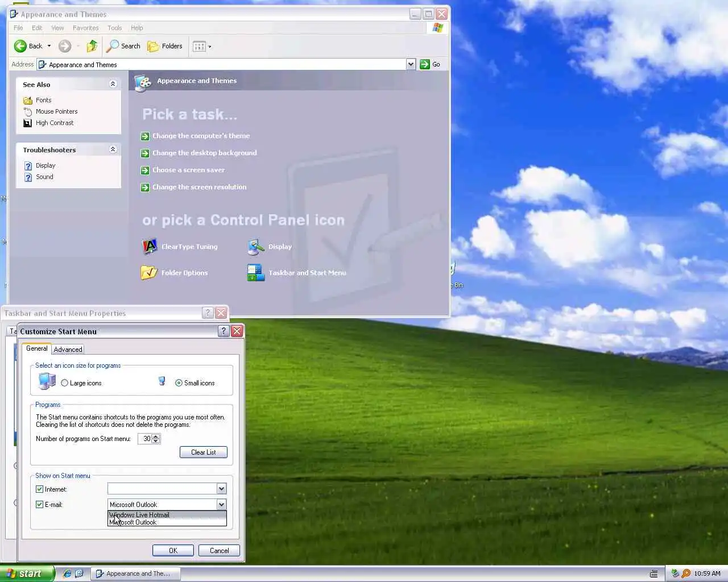Confirm with OK in Customize Start Menu
This screenshot has width=728, height=582.
(173, 551)
